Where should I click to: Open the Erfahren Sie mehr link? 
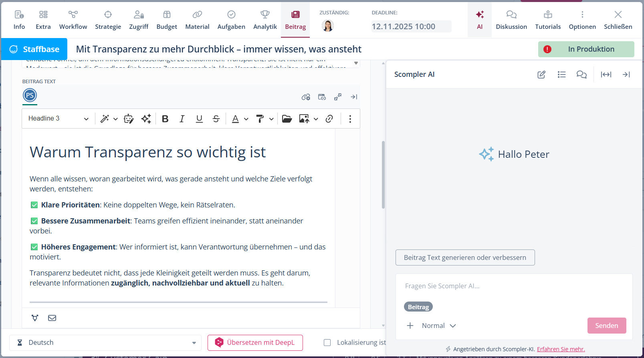561,349
